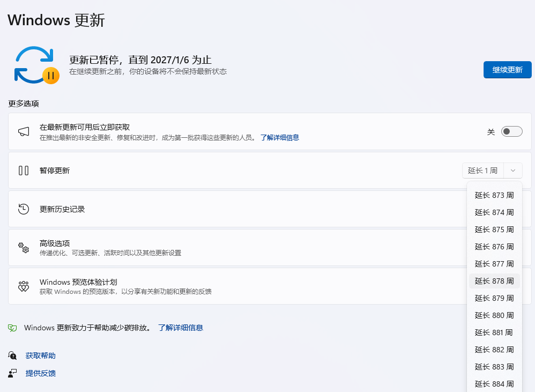Open the 提供反馈 link
The image size is (535, 392).
click(41, 373)
